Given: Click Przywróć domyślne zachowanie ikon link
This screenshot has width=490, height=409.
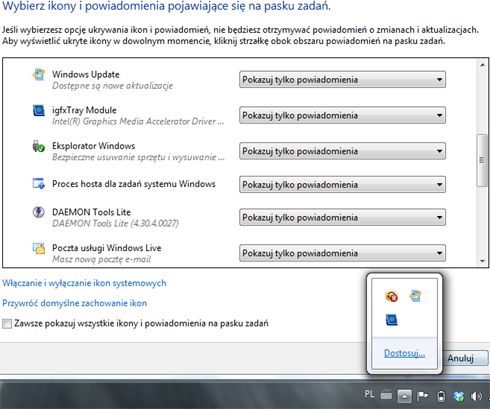Looking at the screenshot, I should coord(75,303).
